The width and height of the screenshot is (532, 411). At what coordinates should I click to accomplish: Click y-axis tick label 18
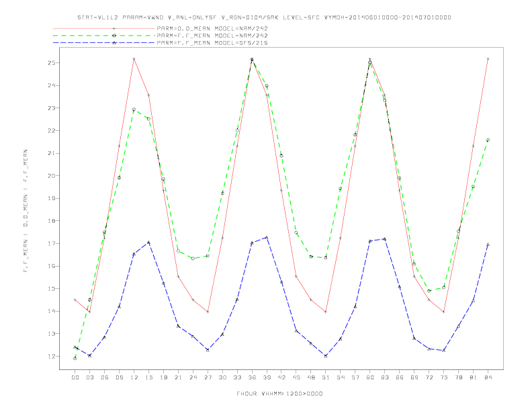click(52, 221)
